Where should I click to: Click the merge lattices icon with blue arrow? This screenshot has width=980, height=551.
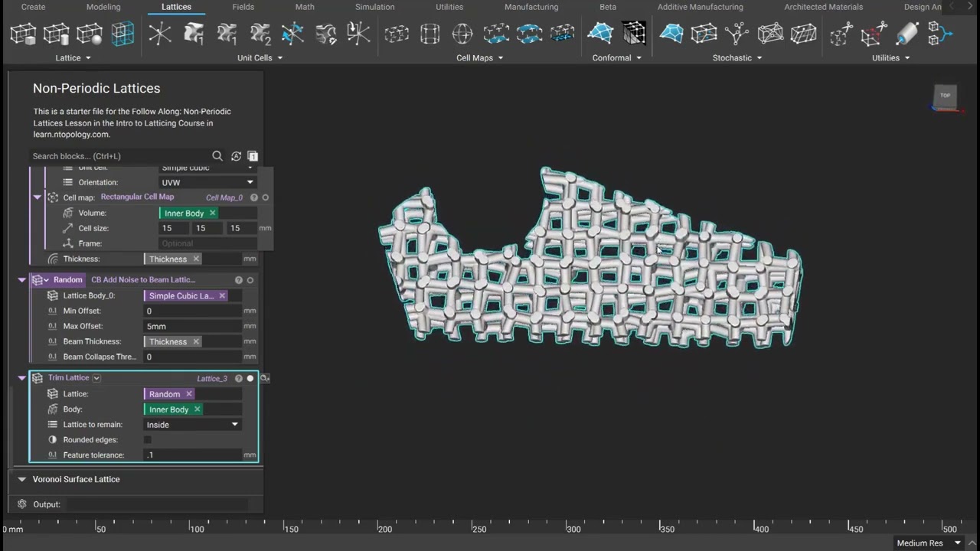[939, 34]
